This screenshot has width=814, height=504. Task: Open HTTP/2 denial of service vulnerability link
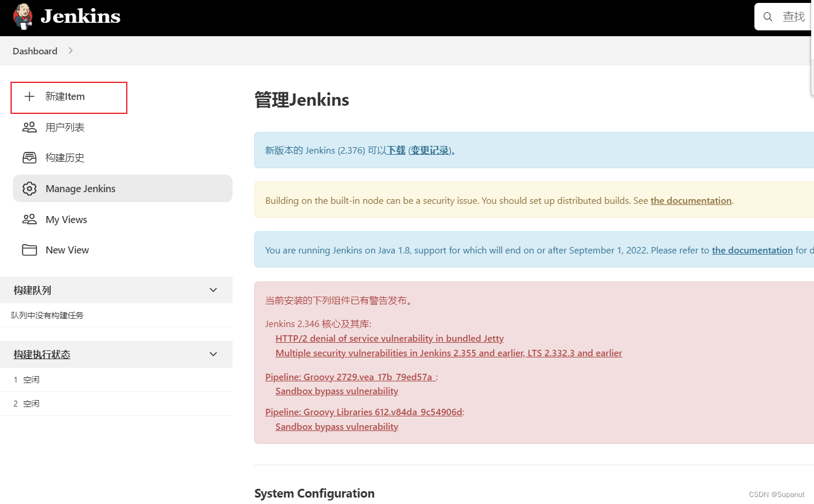coord(389,339)
